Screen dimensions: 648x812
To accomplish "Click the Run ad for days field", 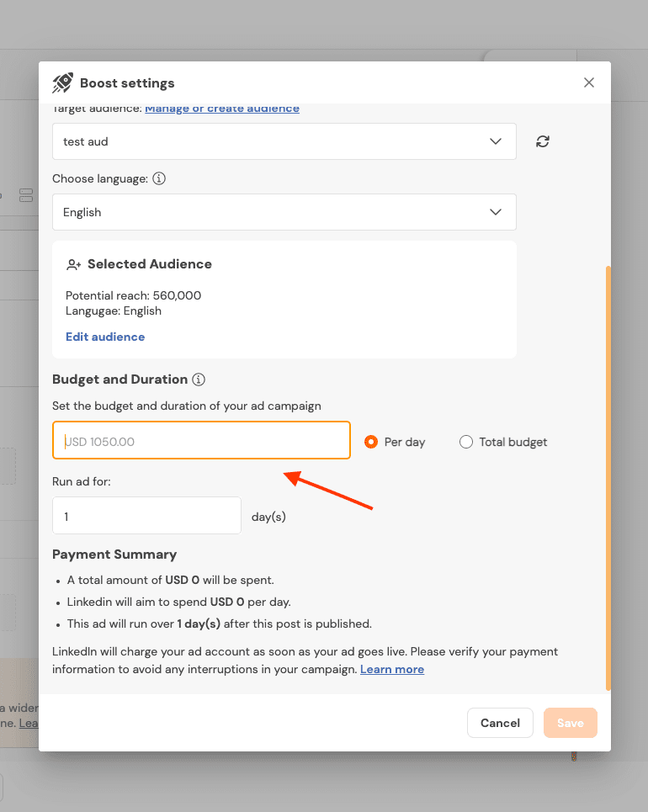I will 146,516.
